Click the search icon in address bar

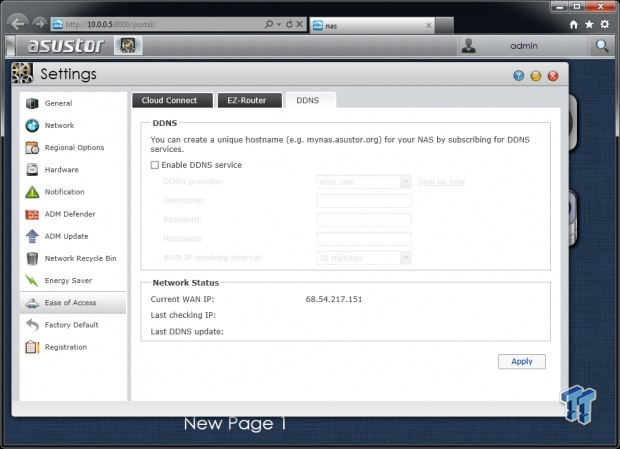click(269, 24)
